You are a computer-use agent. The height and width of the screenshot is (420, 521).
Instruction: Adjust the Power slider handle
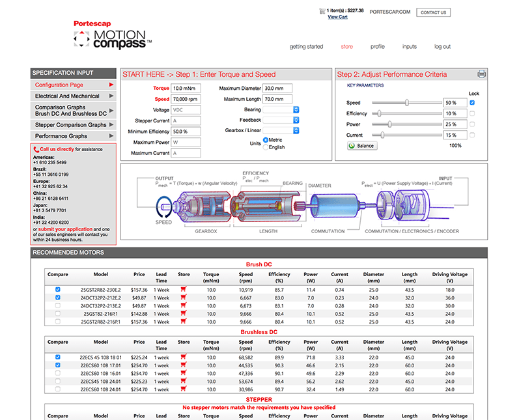(x=389, y=124)
